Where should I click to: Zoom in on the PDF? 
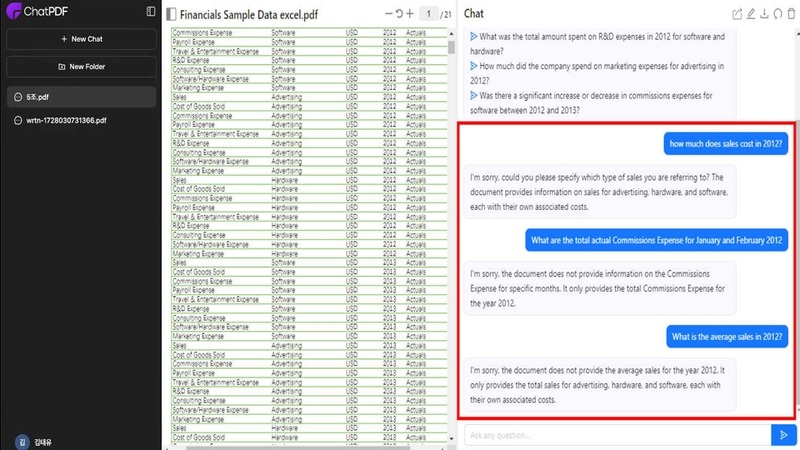[x=410, y=13]
